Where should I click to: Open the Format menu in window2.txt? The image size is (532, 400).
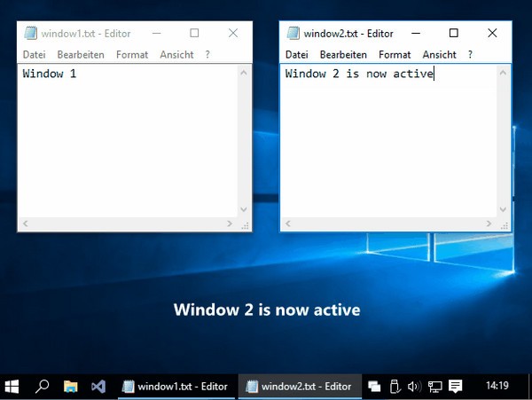click(395, 54)
